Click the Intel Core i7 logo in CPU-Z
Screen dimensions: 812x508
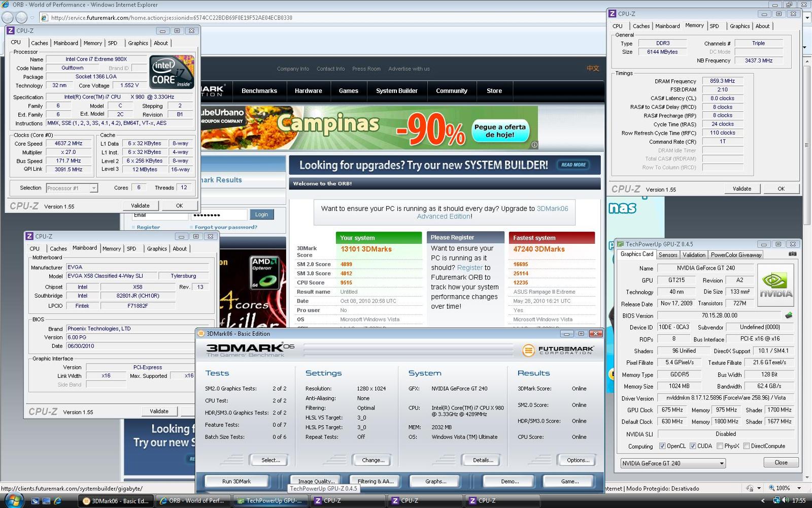click(172, 72)
